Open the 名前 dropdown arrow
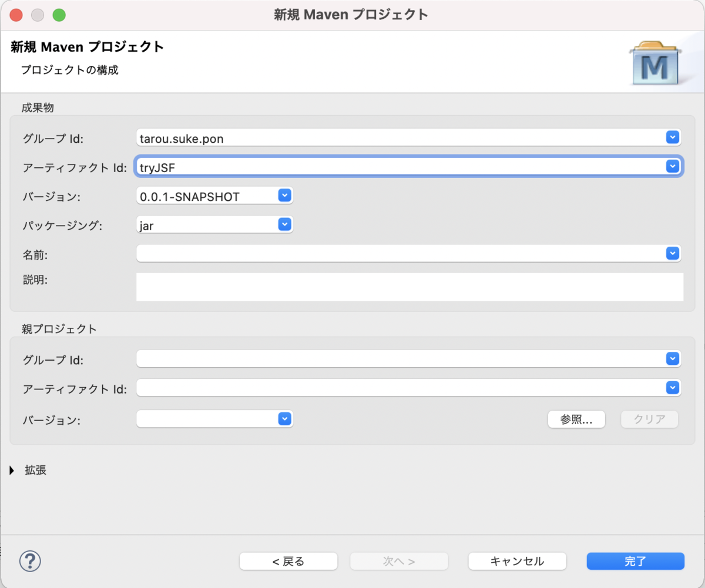 click(x=673, y=253)
